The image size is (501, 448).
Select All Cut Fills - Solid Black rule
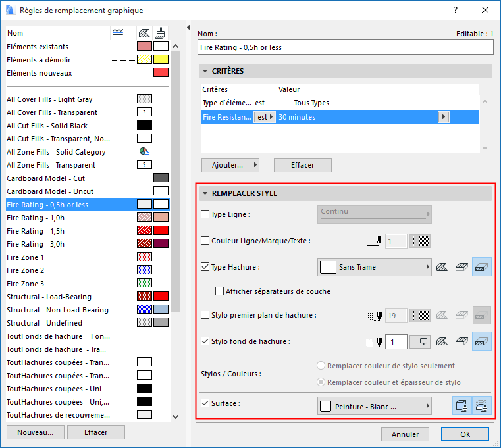88,126
